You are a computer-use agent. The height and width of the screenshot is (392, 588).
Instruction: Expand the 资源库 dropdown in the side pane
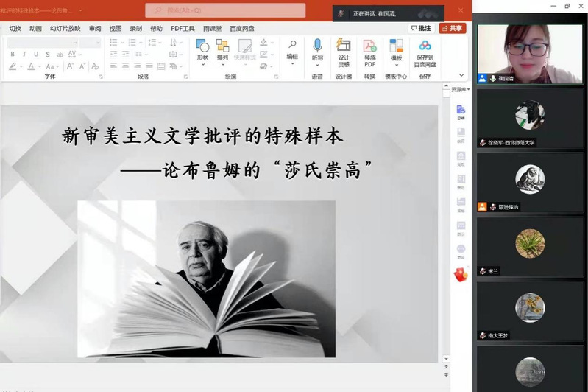pos(460,89)
